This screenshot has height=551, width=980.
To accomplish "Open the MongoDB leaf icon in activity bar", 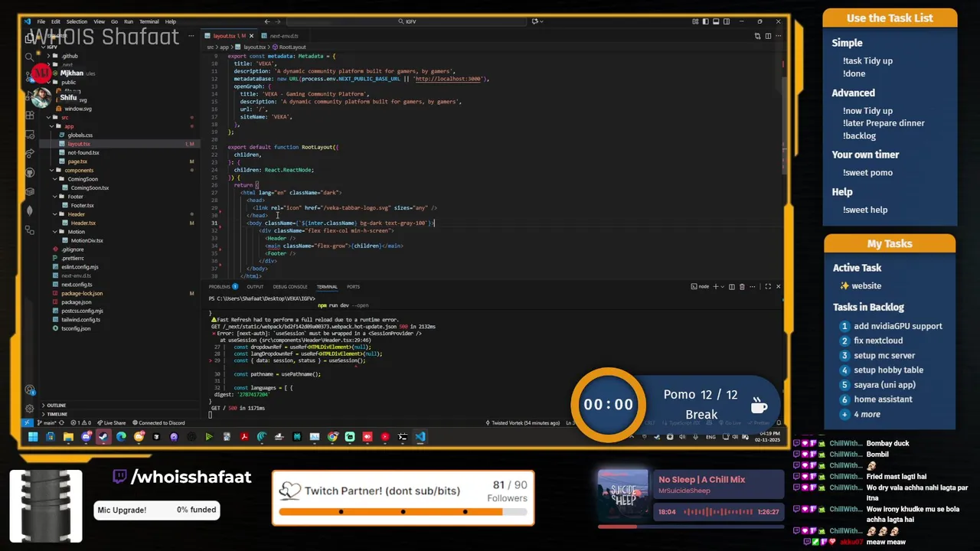I will pyautogui.click(x=29, y=210).
